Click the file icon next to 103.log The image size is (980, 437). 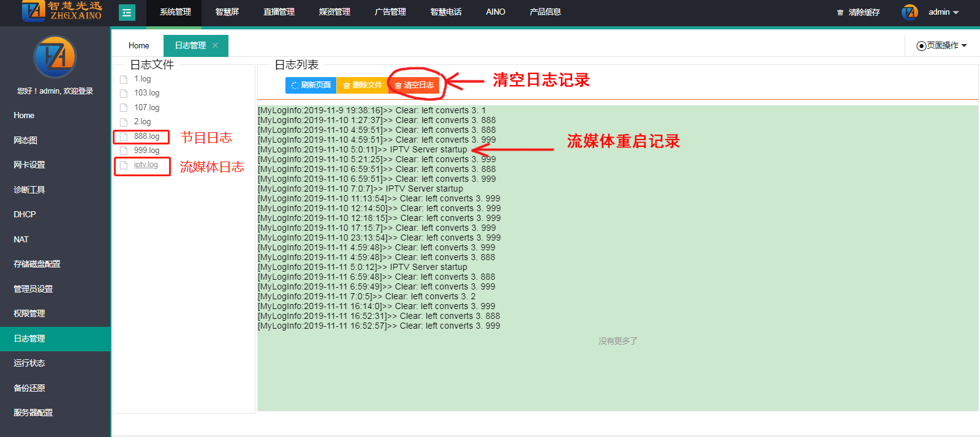124,94
